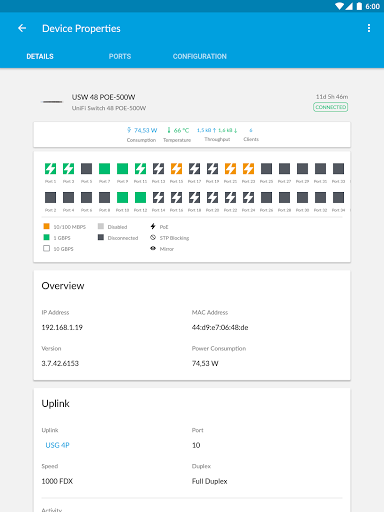Select the Port 18 icon
Image resolution: width=384 pixels, height=512 pixels.
[194, 197]
